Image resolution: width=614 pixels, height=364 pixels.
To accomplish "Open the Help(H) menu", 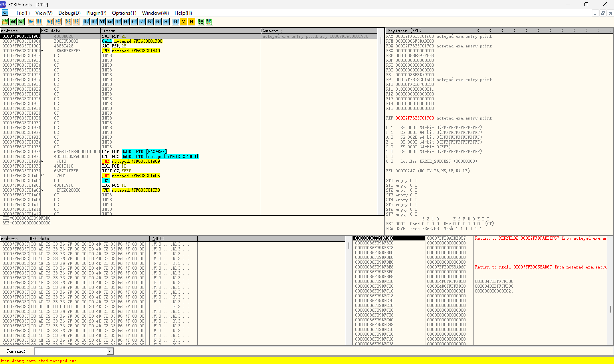I will click(183, 13).
